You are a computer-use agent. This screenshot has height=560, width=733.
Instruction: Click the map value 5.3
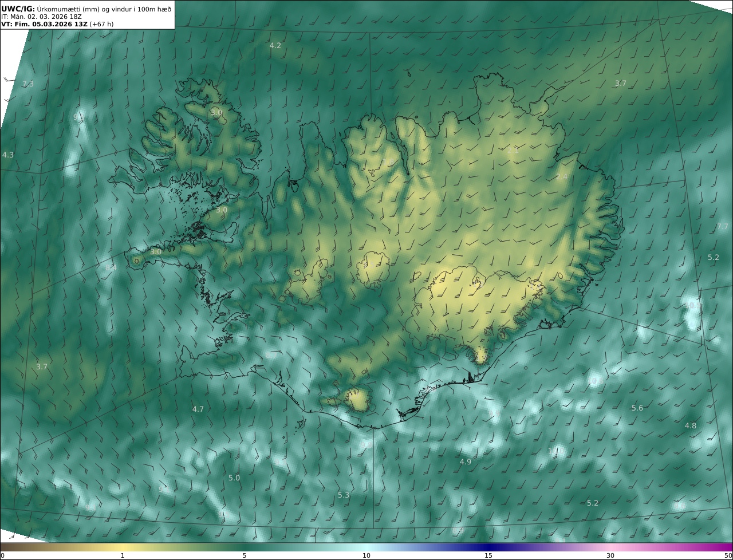pos(344,495)
